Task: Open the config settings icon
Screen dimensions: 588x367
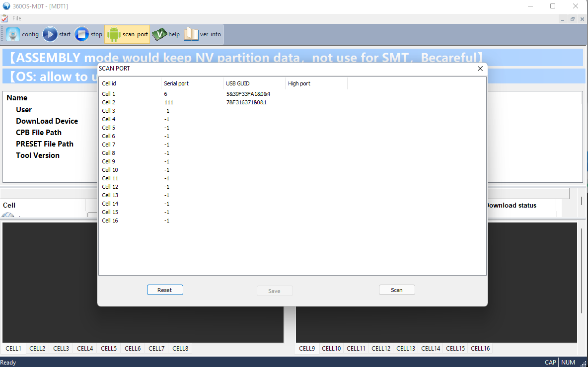Action: click(12, 34)
